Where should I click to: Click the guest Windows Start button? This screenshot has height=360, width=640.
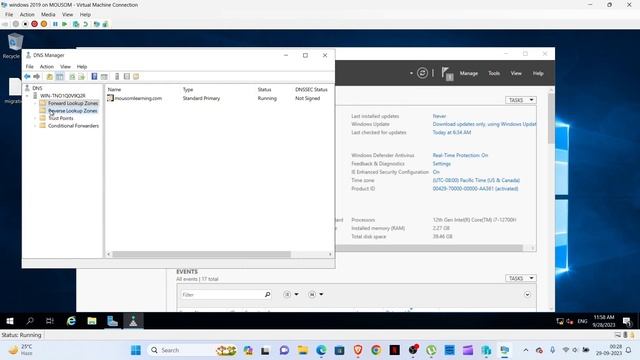10,321
